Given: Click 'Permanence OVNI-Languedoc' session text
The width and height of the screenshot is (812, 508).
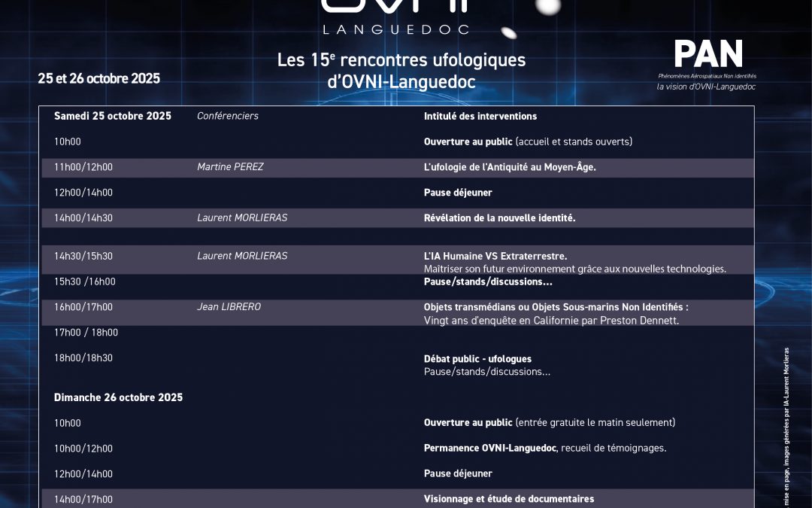Looking at the screenshot, I should (x=489, y=449).
